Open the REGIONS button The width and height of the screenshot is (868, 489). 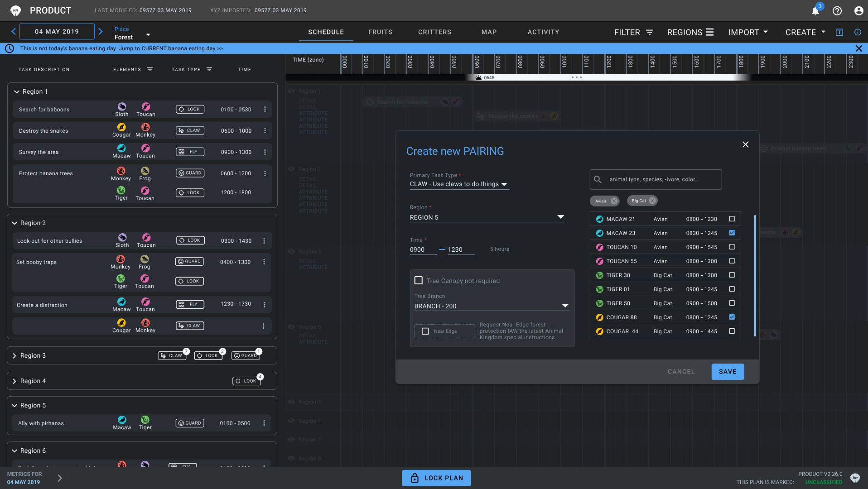690,32
